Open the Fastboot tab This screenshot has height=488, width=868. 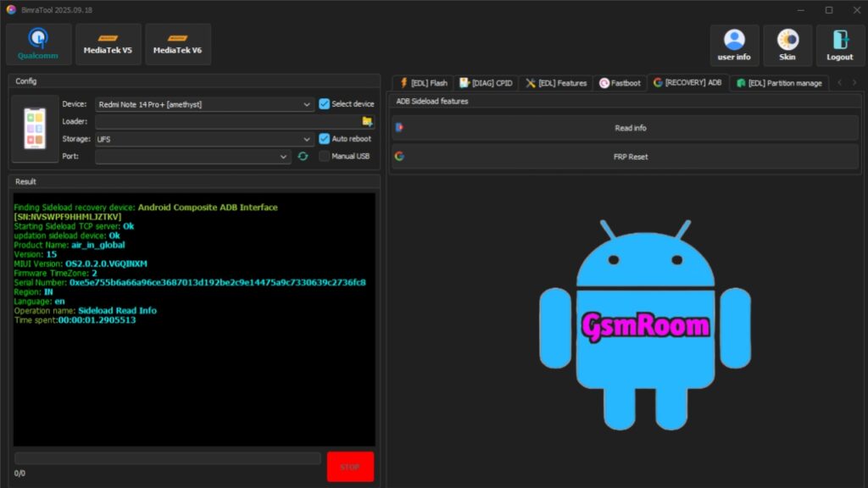[620, 83]
